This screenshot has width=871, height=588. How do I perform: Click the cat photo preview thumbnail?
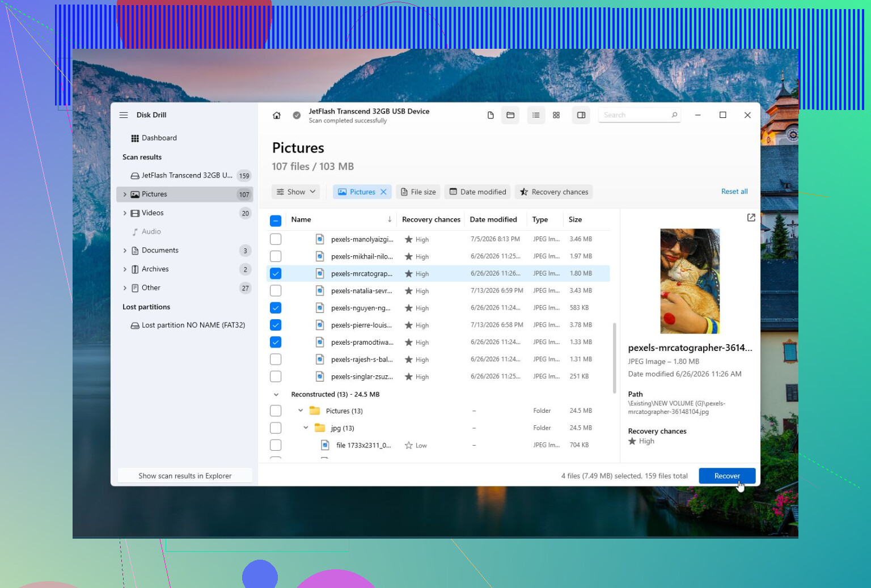[690, 281]
